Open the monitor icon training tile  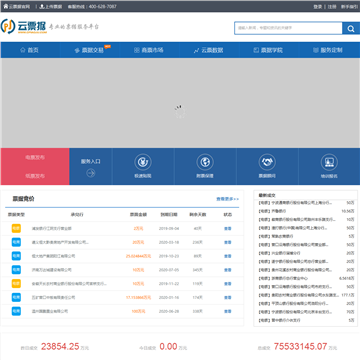point(329,162)
